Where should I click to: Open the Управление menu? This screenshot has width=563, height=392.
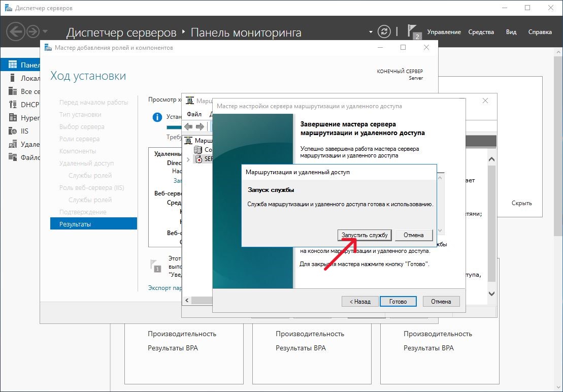[x=444, y=32]
